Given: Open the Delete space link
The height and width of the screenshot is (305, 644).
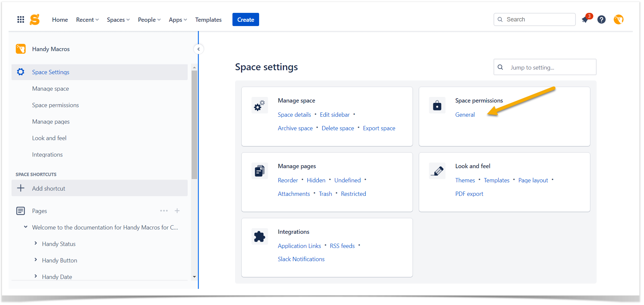Looking at the screenshot, I should pyautogui.click(x=338, y=128).
